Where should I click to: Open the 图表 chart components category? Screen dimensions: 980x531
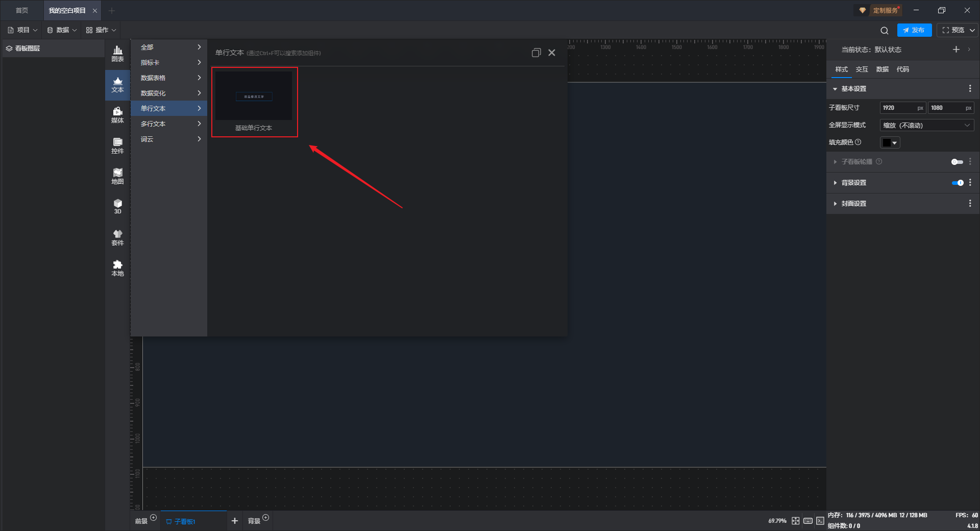click(117, 53)
